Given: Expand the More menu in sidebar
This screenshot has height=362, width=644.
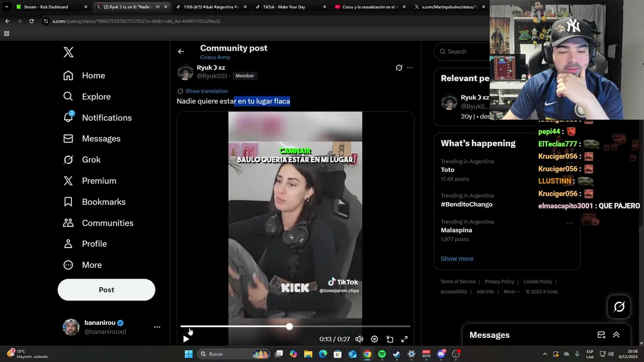Looking at the screenshot, I should pyautogui.click(x=82, y=265).
